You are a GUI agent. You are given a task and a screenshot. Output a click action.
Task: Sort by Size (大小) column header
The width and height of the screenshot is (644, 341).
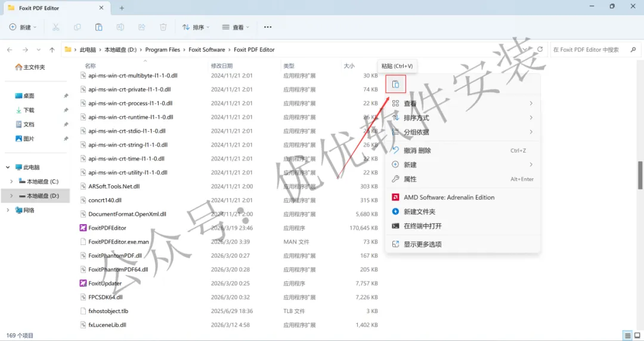(349, 66)
